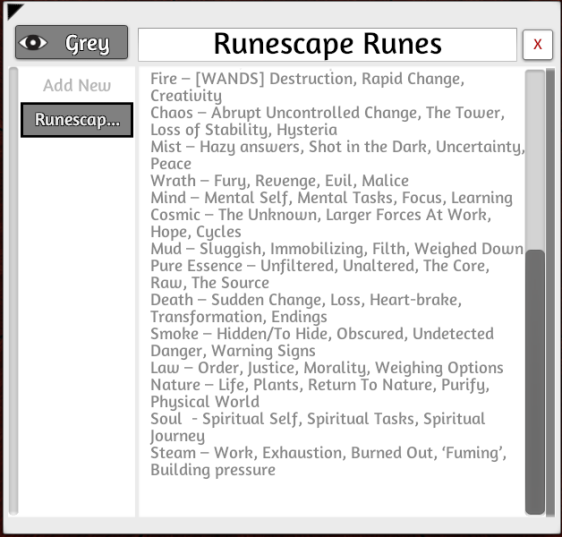Click the Law – Order, Justice line
The height and width of the screenshot is (537, 562).
(327, 368)
